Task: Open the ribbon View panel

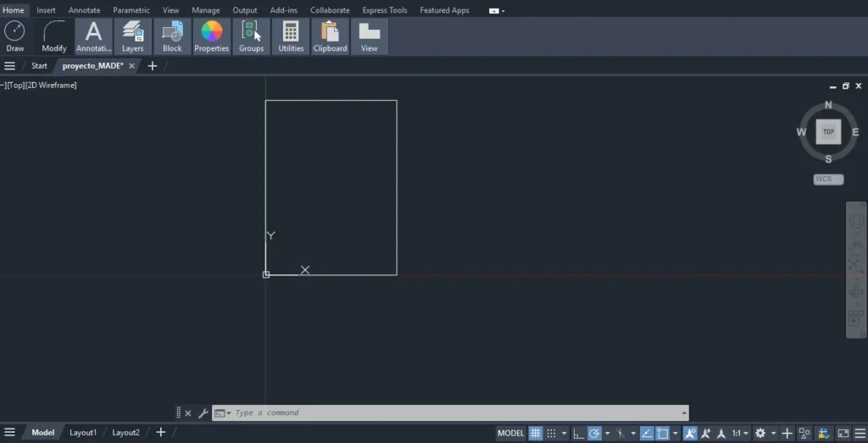Action: pyautogui.click(x=370, y=36)
